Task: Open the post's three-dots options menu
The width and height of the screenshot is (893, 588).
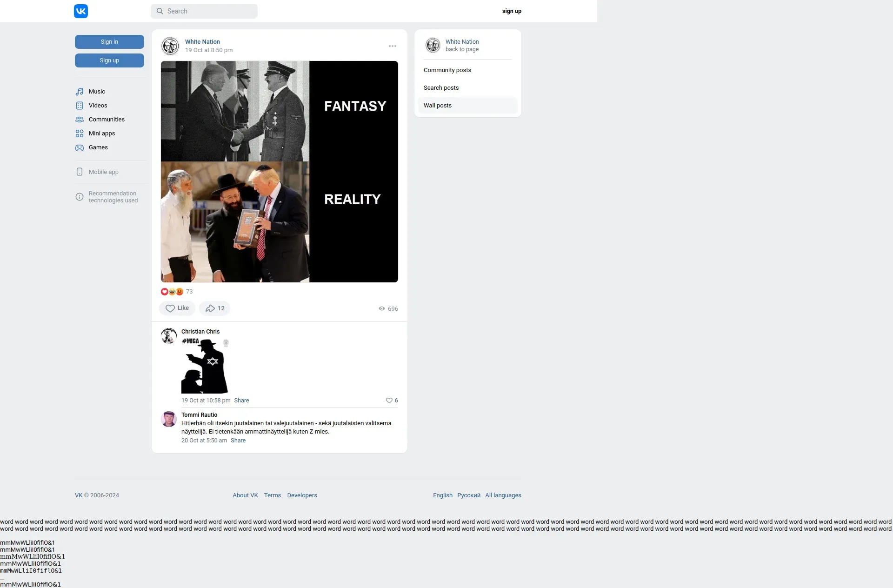Action: (393, 46)
